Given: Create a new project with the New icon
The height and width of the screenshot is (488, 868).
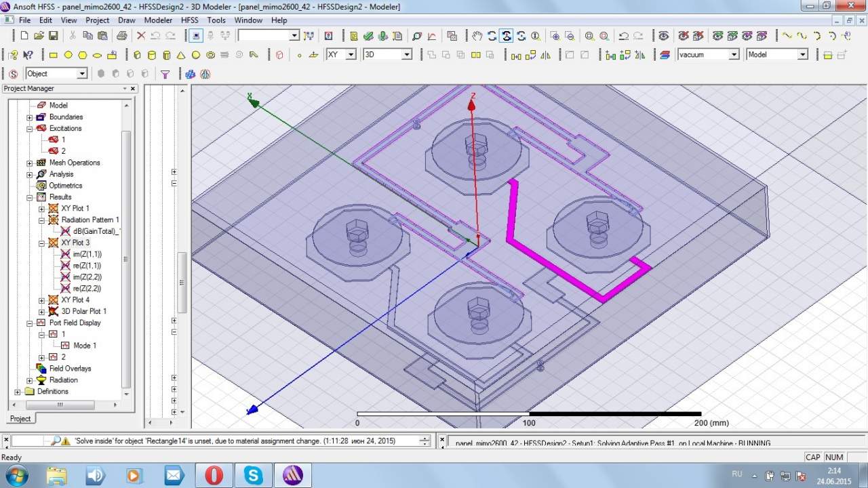Looking at the screenshot, I should (24, 36).
